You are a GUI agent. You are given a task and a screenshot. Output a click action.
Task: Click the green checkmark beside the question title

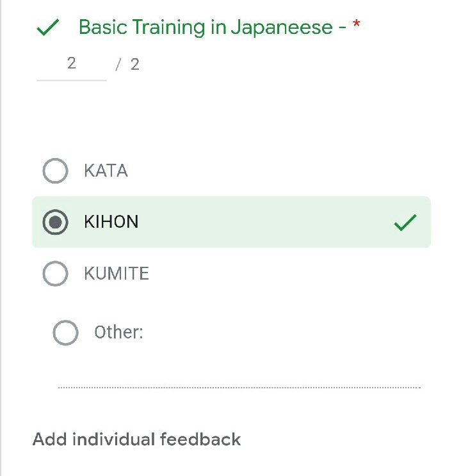[48, 28]
